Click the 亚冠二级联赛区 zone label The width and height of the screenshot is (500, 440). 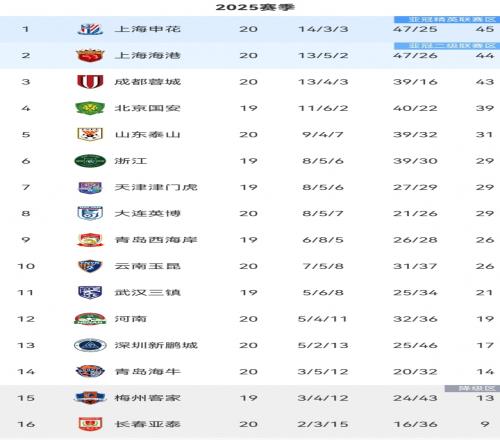pos(447,46)
